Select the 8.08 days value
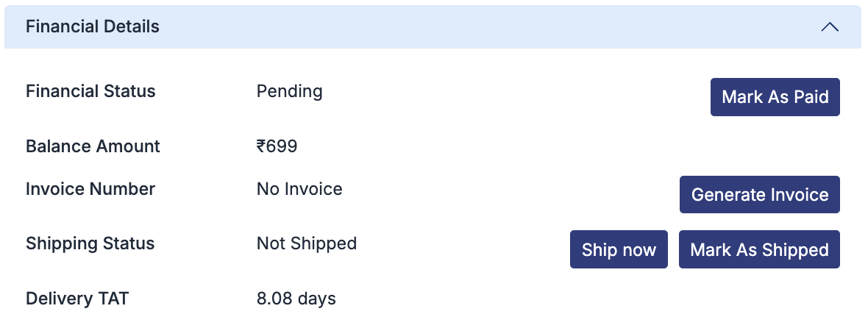 pyautogui.click(x=296, y=299)
